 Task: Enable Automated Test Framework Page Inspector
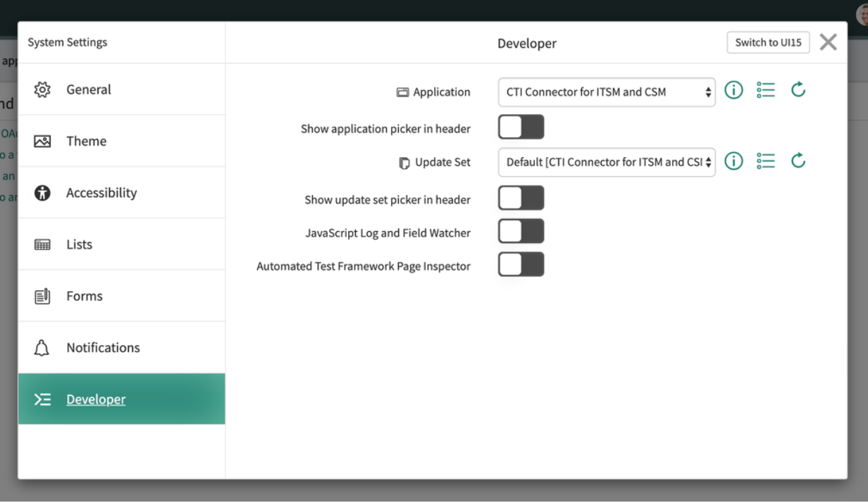[x=521, y=264]
